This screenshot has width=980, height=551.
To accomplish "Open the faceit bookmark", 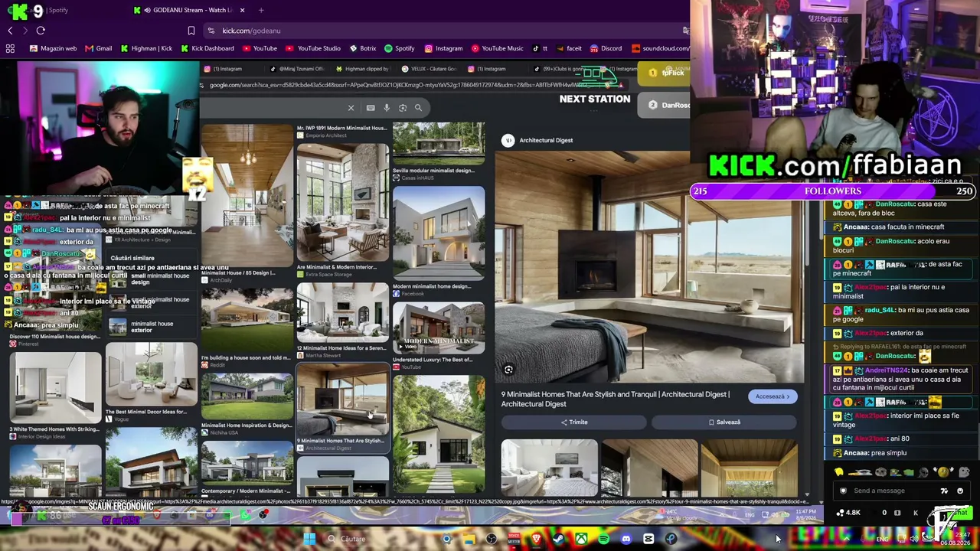I will (x=568, y=48).
